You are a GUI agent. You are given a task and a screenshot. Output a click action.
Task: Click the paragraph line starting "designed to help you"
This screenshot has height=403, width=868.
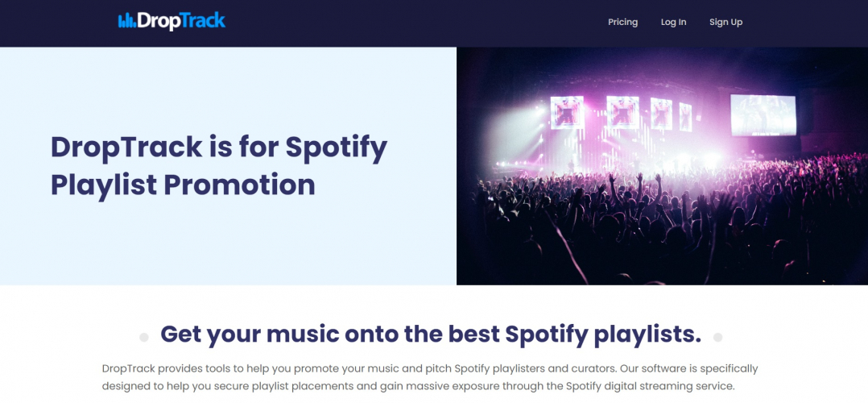point(418,386)
